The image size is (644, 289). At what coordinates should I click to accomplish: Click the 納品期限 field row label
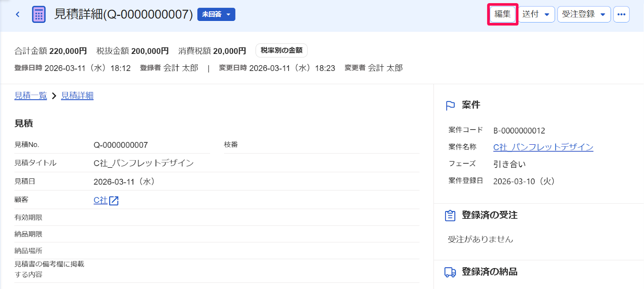28,234
